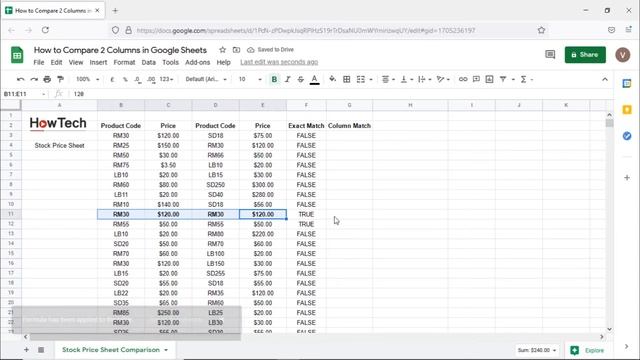Open Tasks side panel icon
The width and height of the screenshot is (640, 360).
pyautogui.click(x=627, y=136)
